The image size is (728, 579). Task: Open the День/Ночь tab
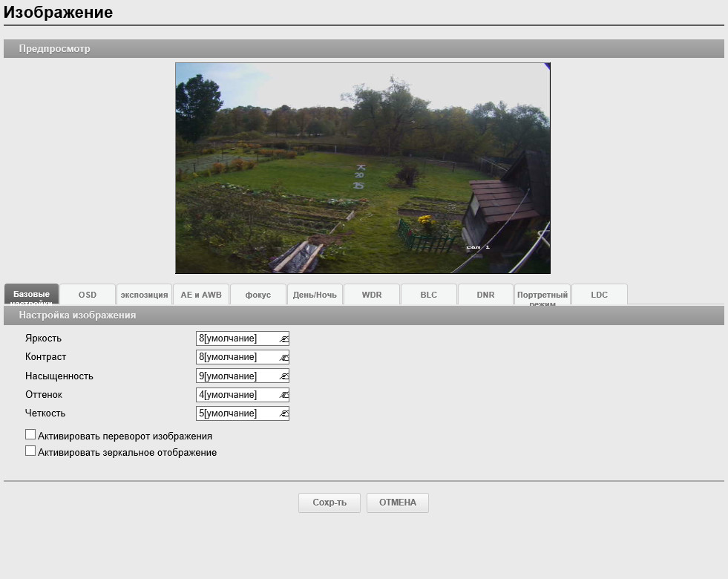pyautogui.click(x=315, y=295)
